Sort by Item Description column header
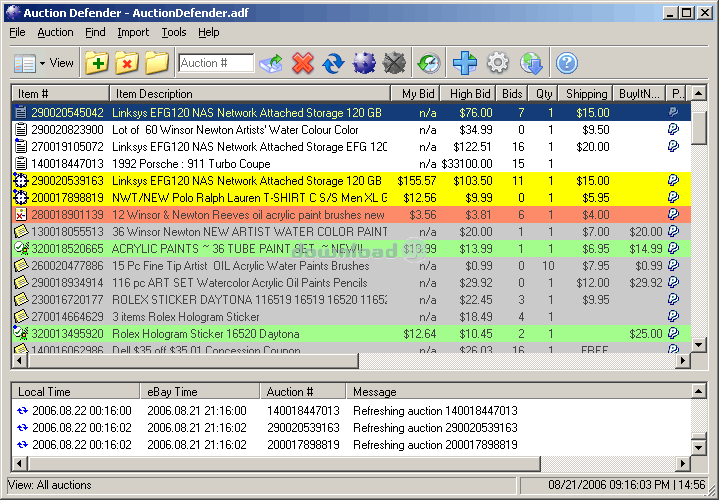The width and height of the screenshot is (719, 500). [x=250, y=94]
